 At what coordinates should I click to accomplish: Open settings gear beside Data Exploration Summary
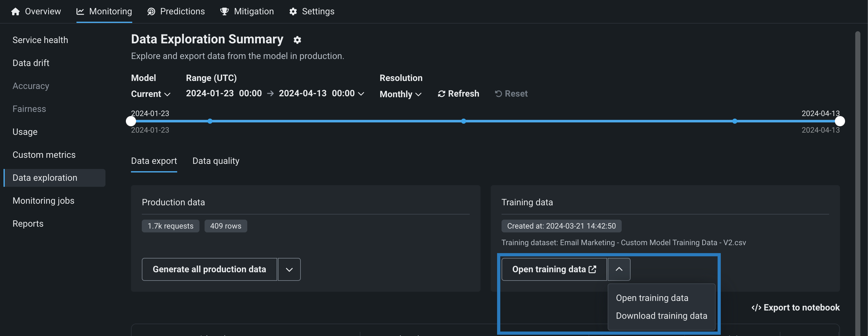(x=297, y=40)
